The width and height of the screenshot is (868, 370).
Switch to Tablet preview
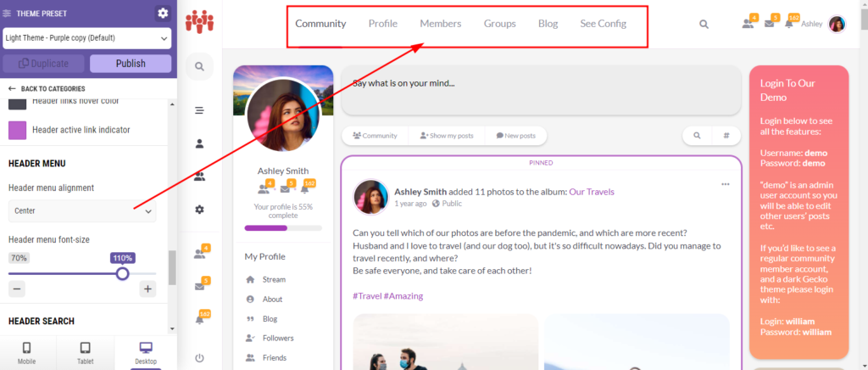pyautogui.click(x=85, y=352)
